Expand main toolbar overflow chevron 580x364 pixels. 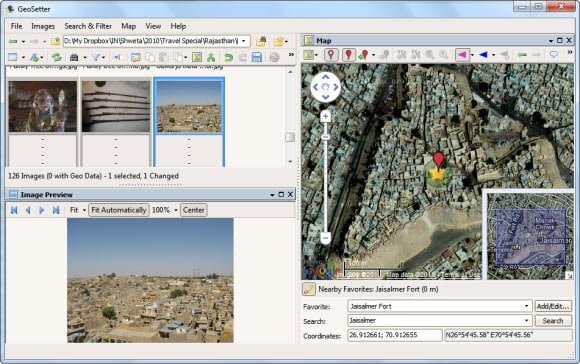[291, 55]
